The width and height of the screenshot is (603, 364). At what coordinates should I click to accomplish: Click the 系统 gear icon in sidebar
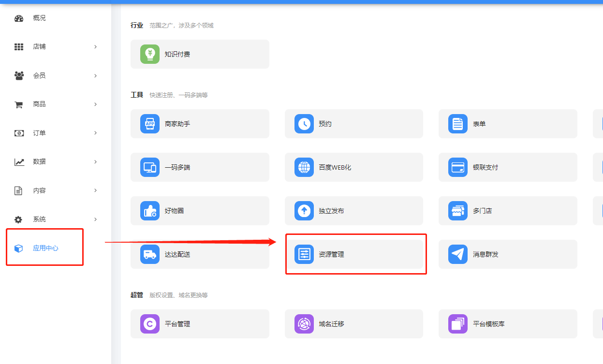[x=18, y=219]
